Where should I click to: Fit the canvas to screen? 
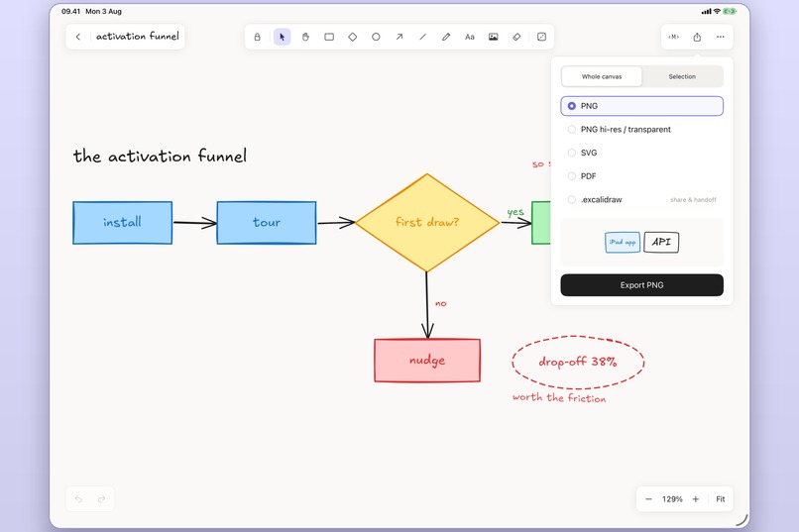(x=720, y=499)
